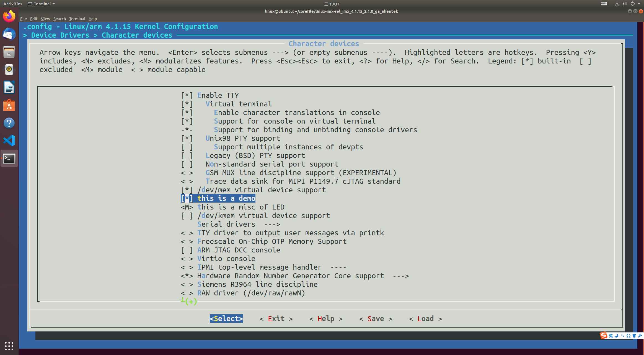Open the Edit menu
Screen dimensions: 644x355
pos(33,19)
